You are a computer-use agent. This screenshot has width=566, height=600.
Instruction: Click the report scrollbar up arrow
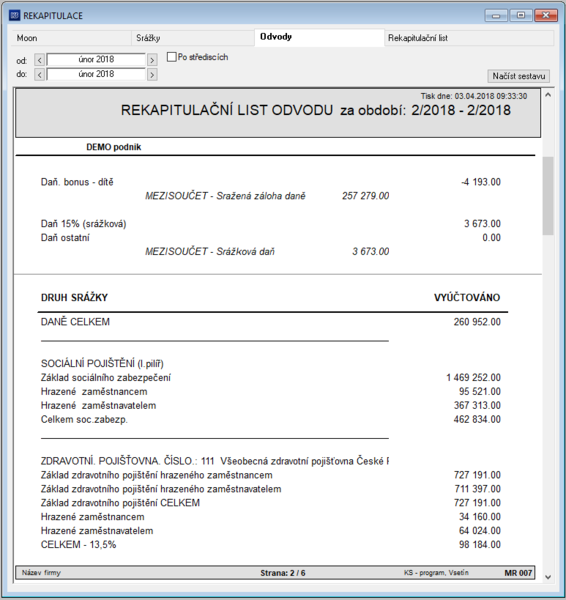tap(548, 95)
